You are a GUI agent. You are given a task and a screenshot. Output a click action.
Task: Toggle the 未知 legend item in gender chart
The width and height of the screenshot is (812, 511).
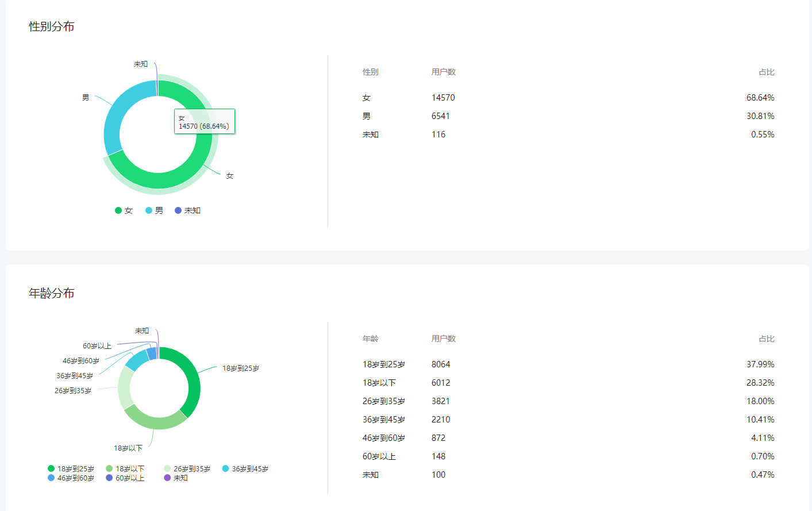click(187, 210)
